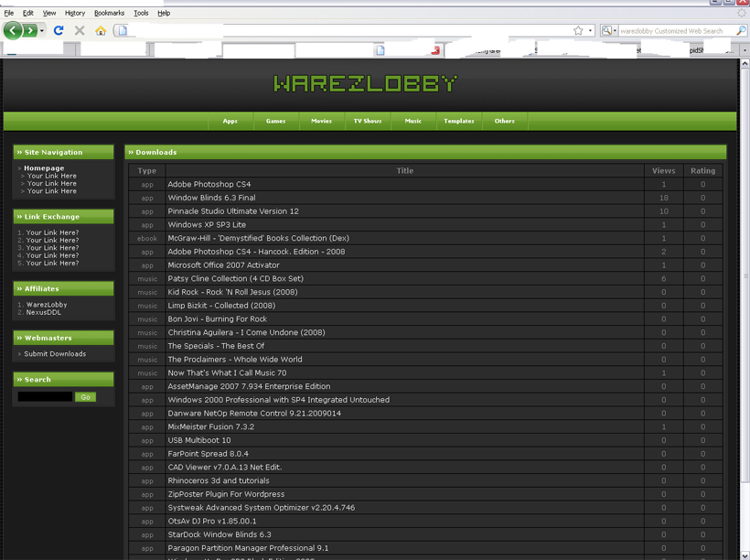Click the page vertical scrollbar up arrow
This screenshot has width=750, height=560.
(x=745, y=64)
